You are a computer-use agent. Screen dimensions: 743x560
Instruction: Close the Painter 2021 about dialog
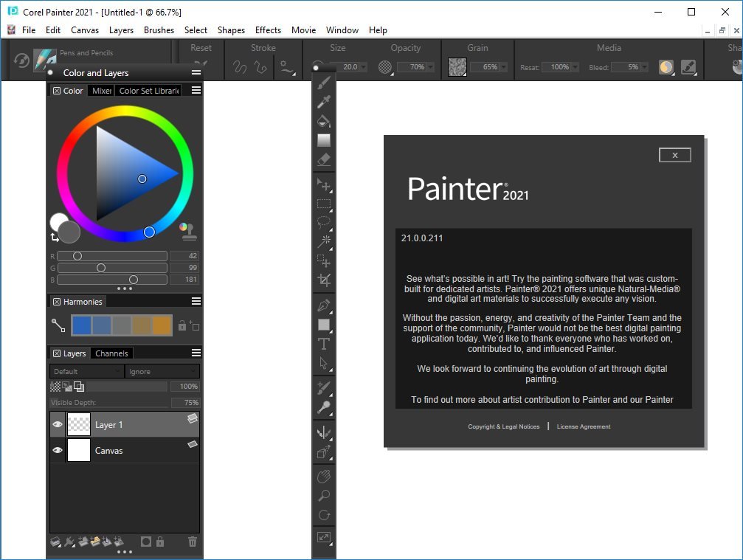675,155
